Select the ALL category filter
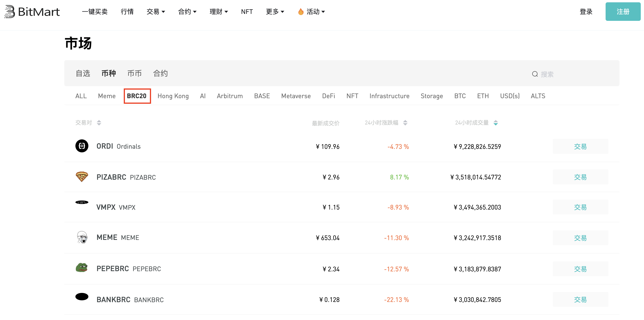 pyautogui.click(x=81, y=96)
